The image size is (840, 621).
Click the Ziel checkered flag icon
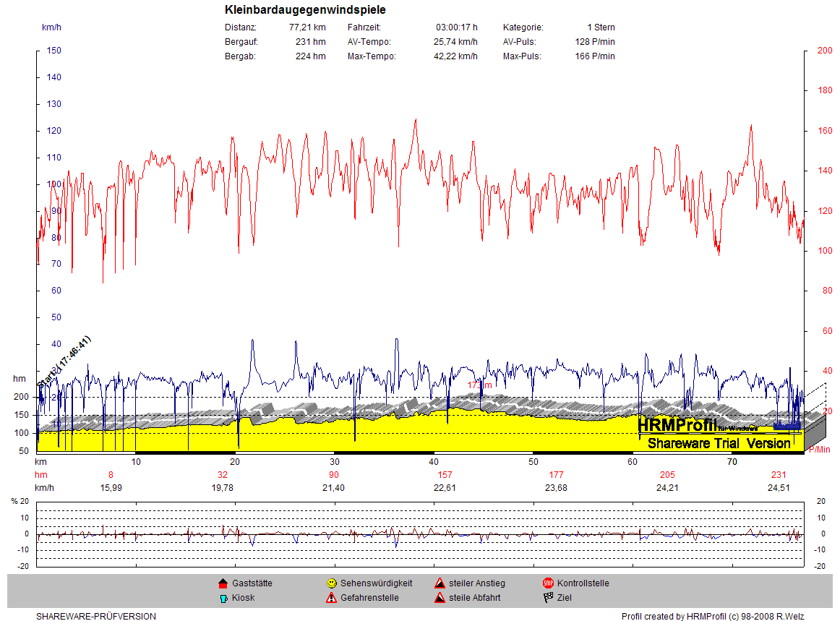(548, 598)
